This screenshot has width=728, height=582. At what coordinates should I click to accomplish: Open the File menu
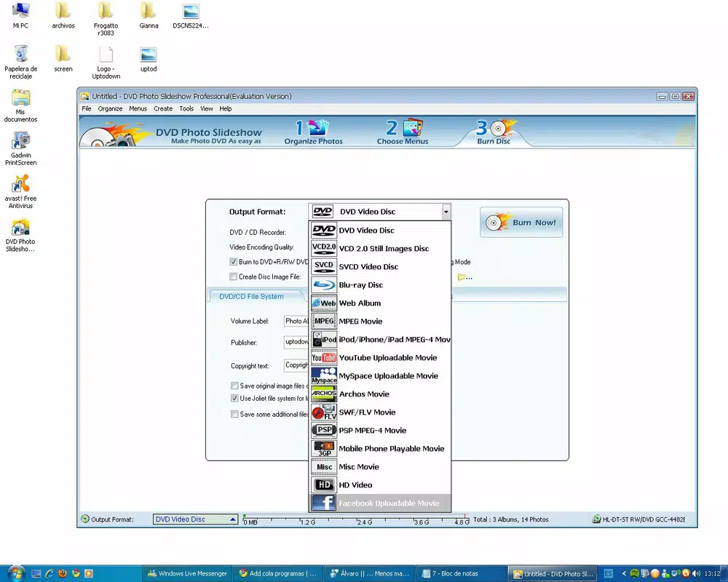point(87,108)
